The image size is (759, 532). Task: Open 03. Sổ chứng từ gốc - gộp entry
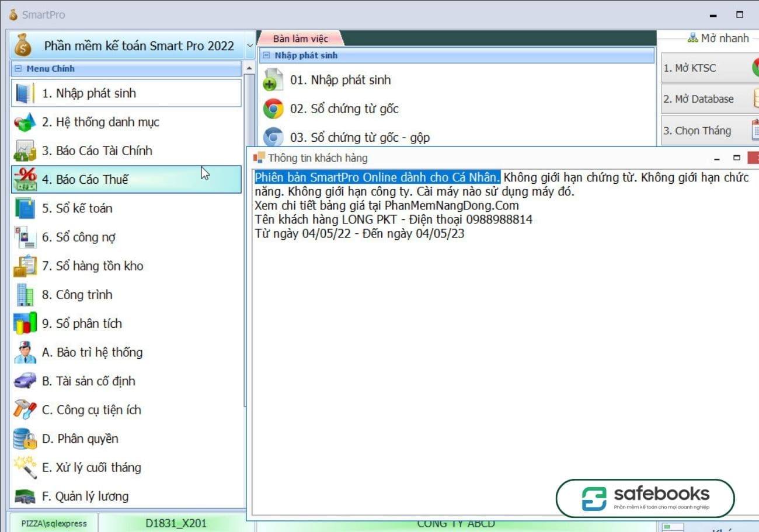[x=360, y=138]
